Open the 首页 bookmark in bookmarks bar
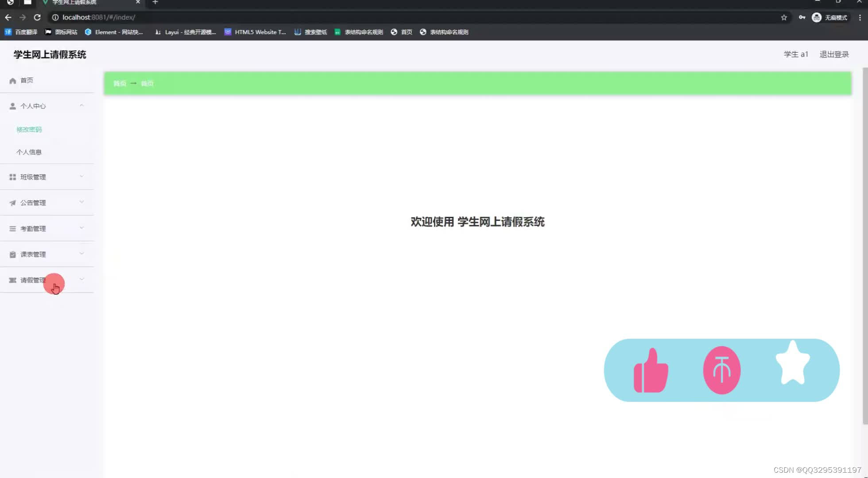868x478 pixels. (x=402, y=32)
